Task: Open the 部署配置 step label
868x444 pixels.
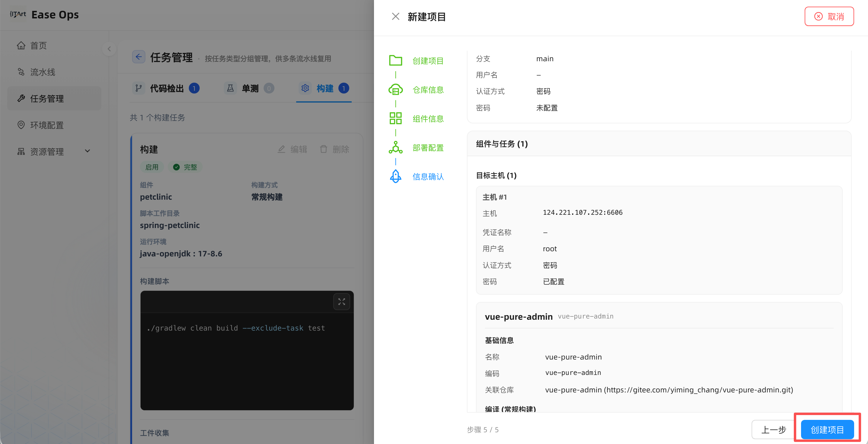Action: (428, 148)
